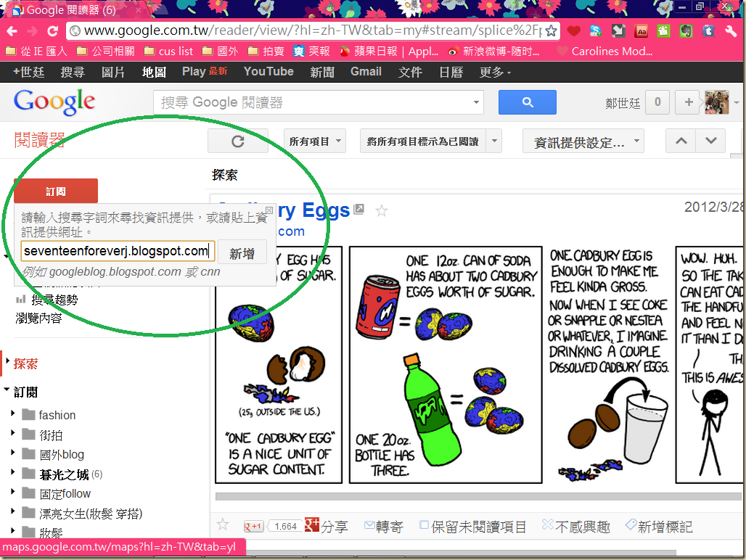Expand the 街拍 folder
The width and height of the screenshot is (746, 560).
13,433
